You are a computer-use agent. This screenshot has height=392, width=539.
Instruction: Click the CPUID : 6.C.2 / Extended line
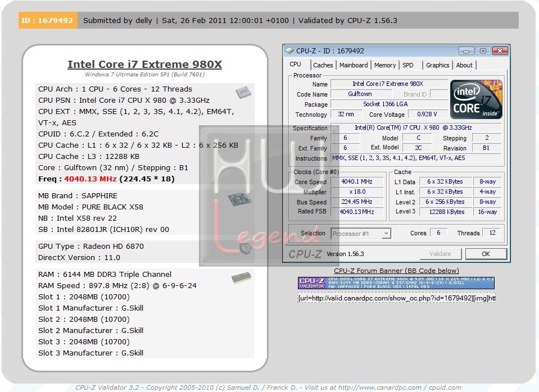(x=98, y=134)
